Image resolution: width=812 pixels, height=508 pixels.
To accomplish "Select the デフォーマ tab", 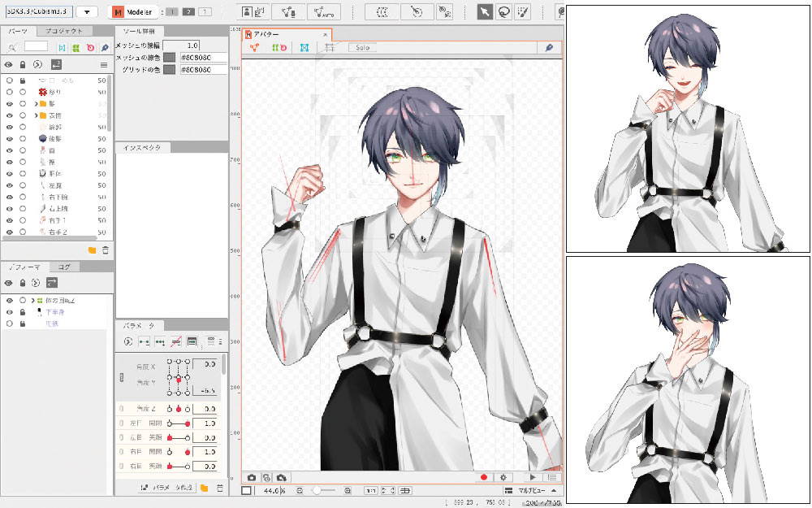I will 25,267.
